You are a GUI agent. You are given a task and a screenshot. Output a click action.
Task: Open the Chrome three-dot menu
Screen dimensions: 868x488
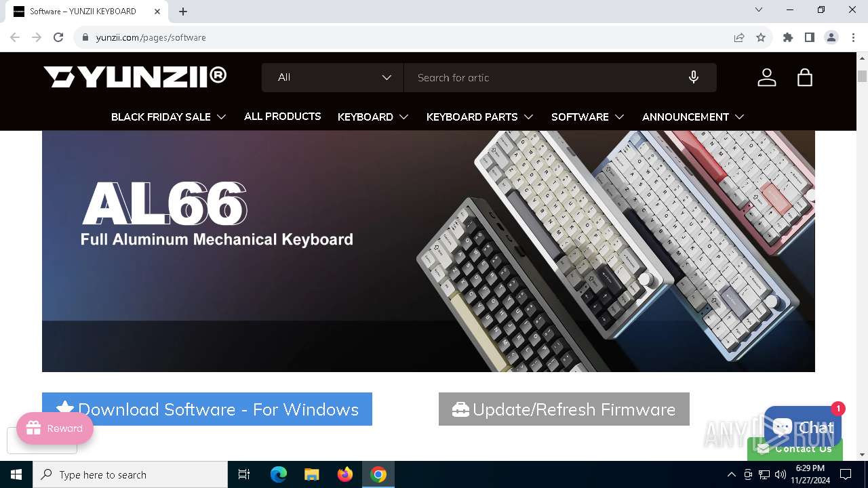point(853,37)
